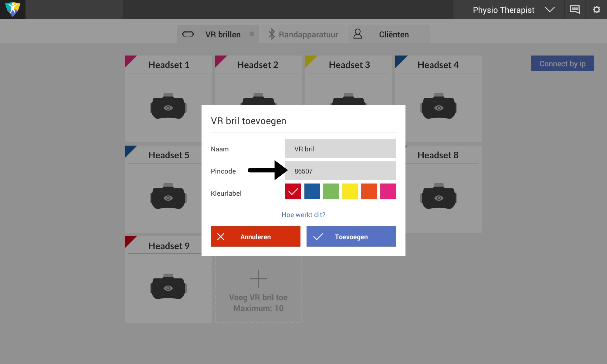Click the Headset 8 goggles icon

pyautogui.click(x=439, y=197)
